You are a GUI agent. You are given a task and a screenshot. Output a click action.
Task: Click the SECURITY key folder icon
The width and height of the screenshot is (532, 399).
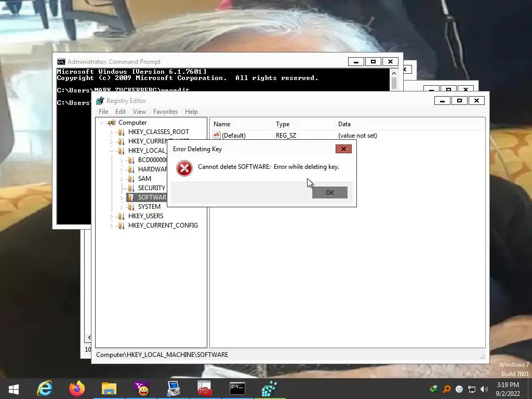tap(131, 188)
